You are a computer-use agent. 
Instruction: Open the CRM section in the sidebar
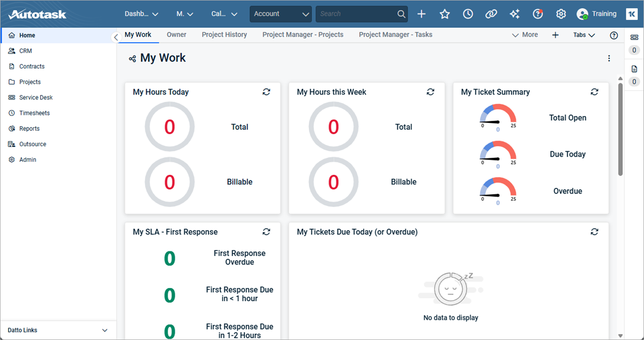pos(25,50)
